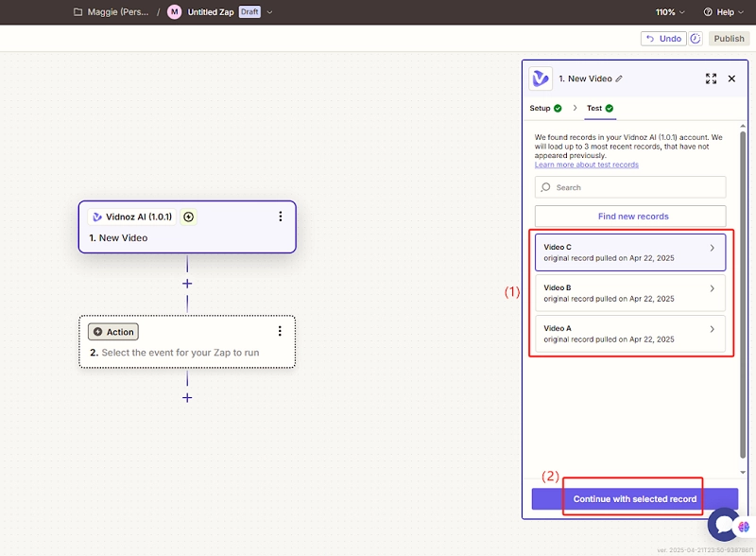Click Continue with selected record button
756x556 pixels.
click(x=634, y=498)
